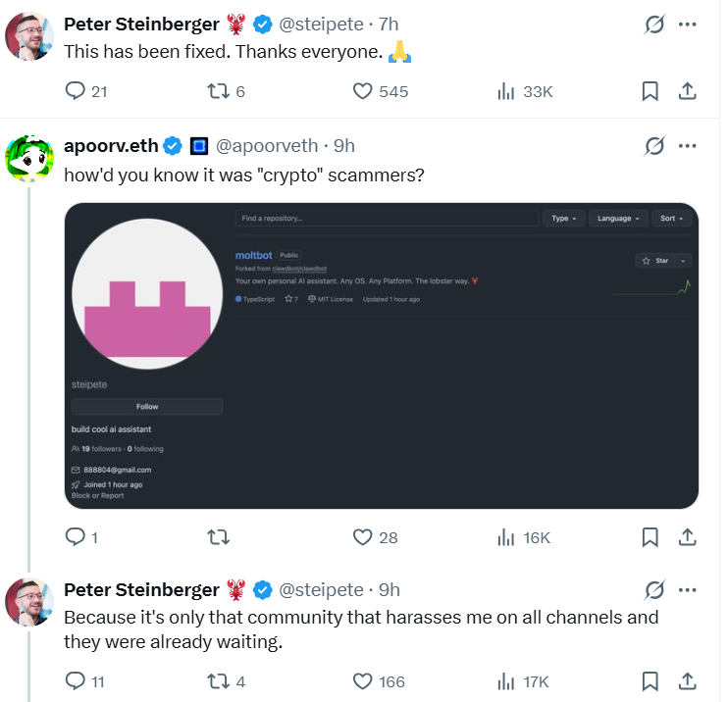Viewport: 728px width, 702px height.
Task: Repost the "This has been fixed" tweet
Action: tap(219, 91)
